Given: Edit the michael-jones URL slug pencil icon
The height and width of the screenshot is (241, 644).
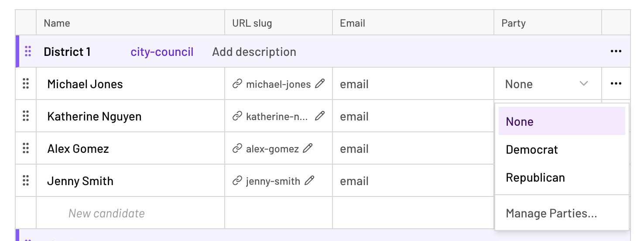Looking at the screenshot, I should [x=320, y=83].
